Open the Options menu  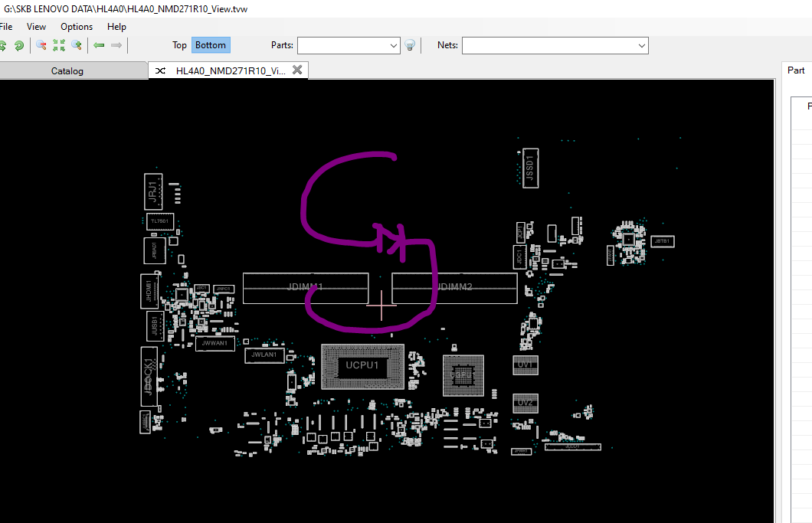coord(77,26)
